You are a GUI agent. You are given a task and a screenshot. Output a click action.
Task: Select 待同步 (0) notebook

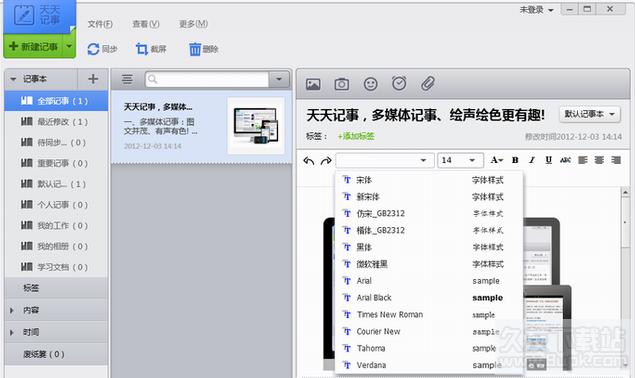point(56,143)
